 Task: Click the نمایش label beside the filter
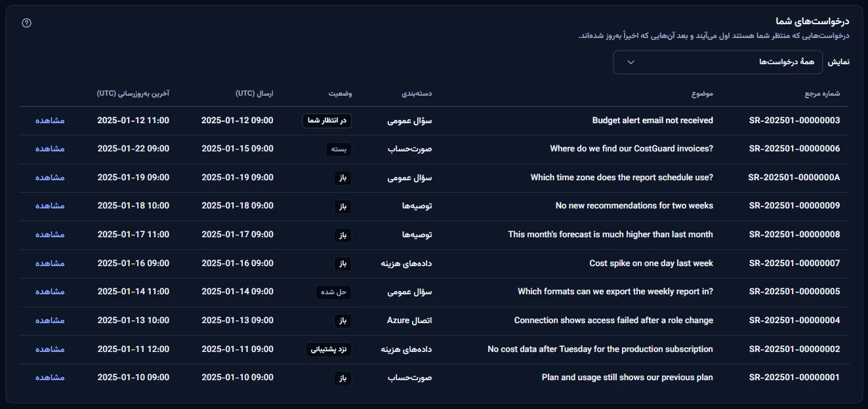pos(838,62)
